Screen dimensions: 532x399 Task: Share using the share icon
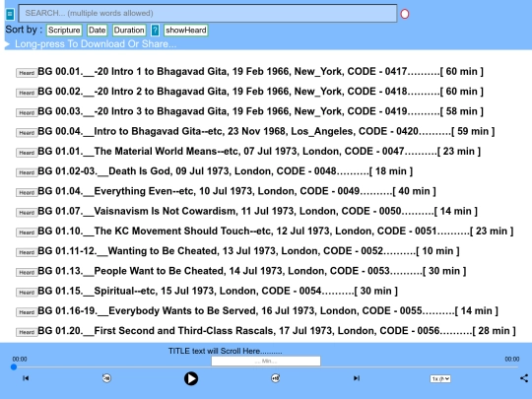pos(524,378)
